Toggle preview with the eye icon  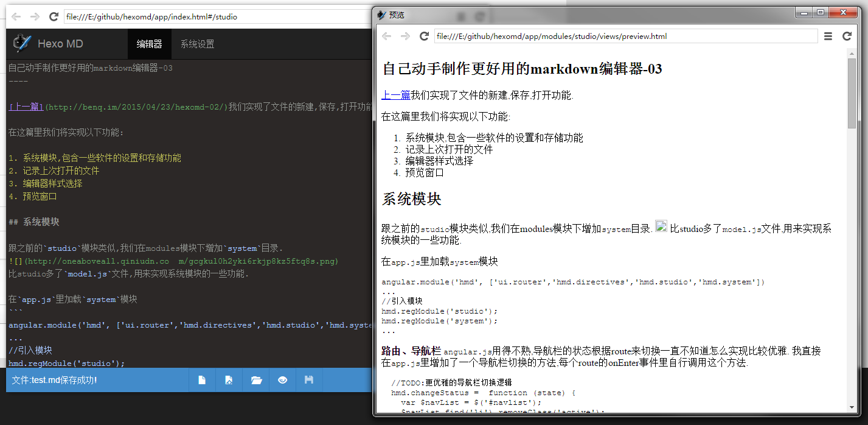click(x=283, y=380)
